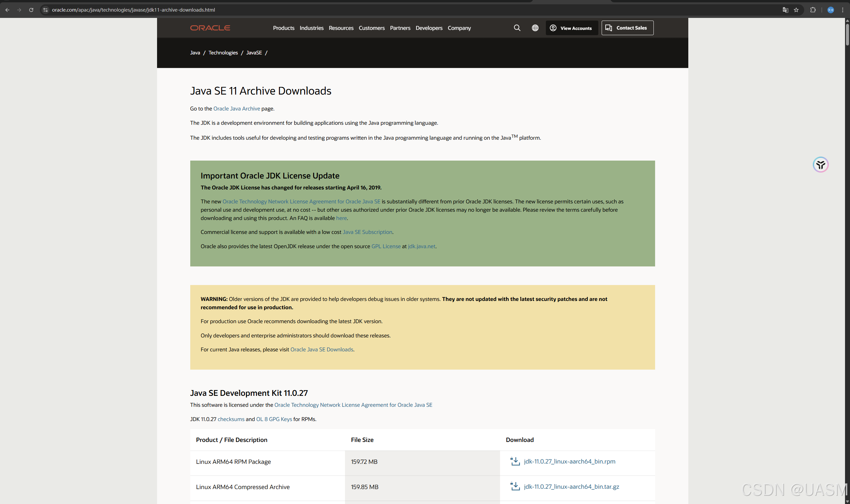Bookmark this page with star icon

[796, 10]
